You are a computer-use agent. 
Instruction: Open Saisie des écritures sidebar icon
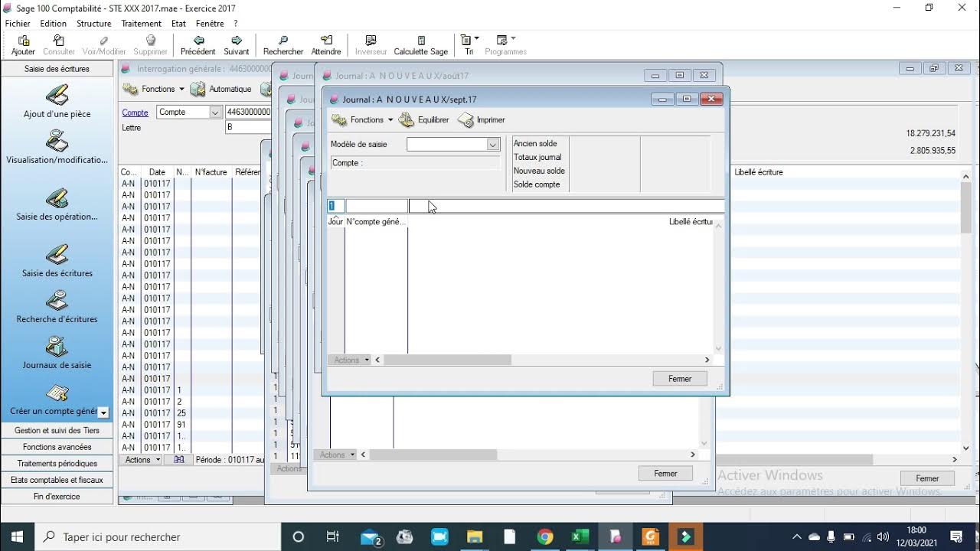tap(57, 261)
